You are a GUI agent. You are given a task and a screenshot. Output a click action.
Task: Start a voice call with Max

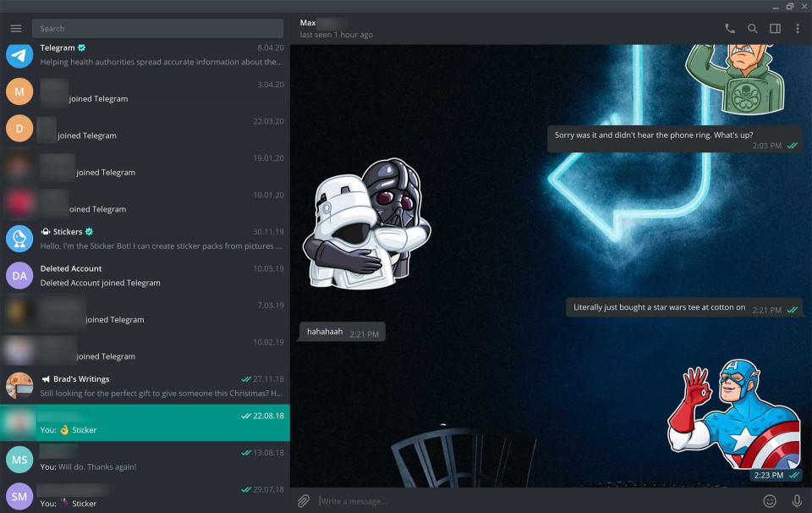[x=730, y=29]
